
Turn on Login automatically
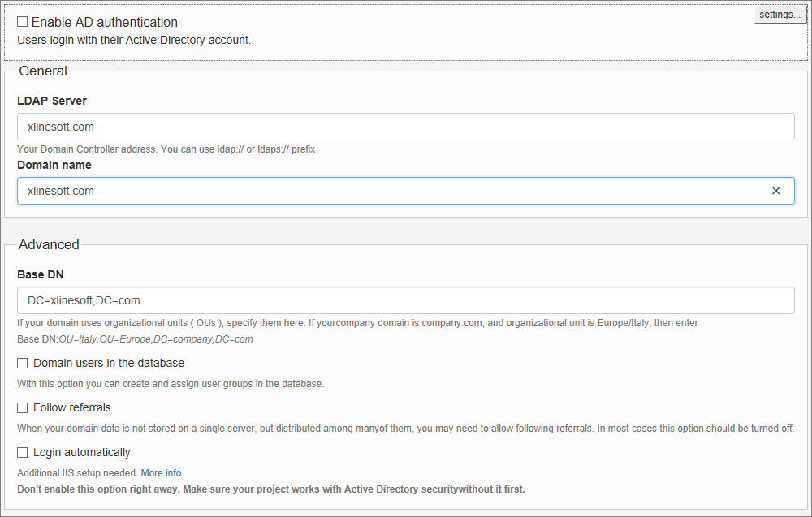(x=22, y=452)
